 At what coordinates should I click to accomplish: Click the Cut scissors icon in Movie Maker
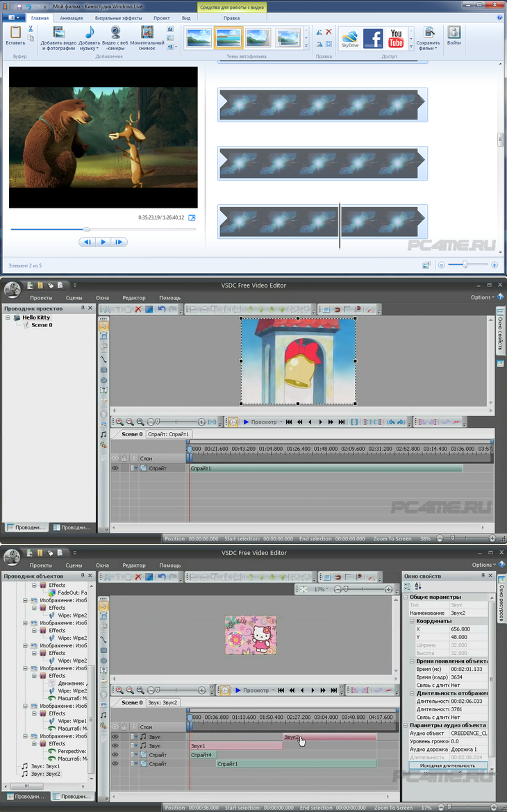[x=31, y=29]
